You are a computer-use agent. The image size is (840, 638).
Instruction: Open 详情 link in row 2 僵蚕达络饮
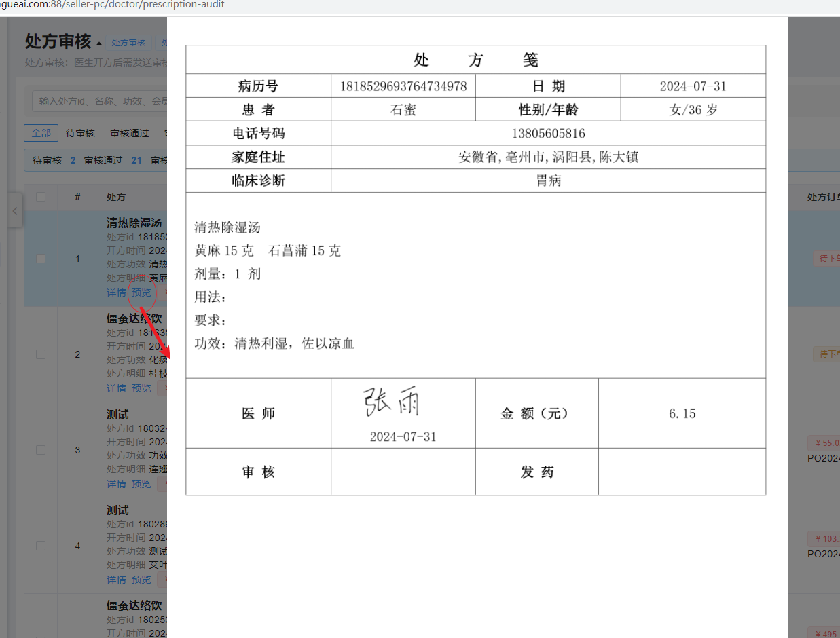click(x=116, y=388)
